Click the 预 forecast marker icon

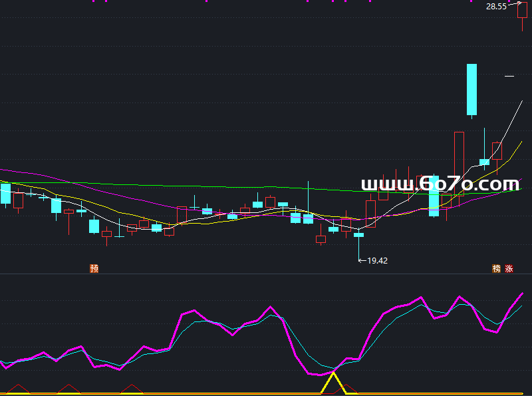click(94, 269)
